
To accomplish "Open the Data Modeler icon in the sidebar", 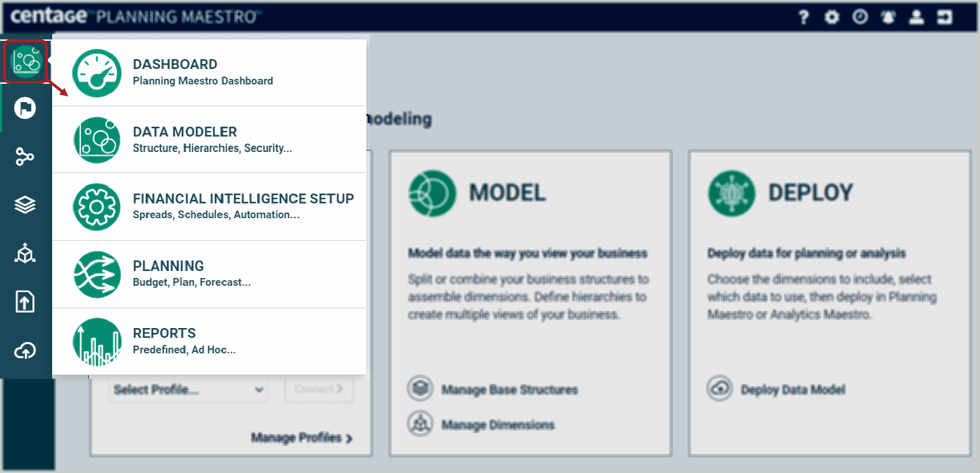I will tap(25, 61).
